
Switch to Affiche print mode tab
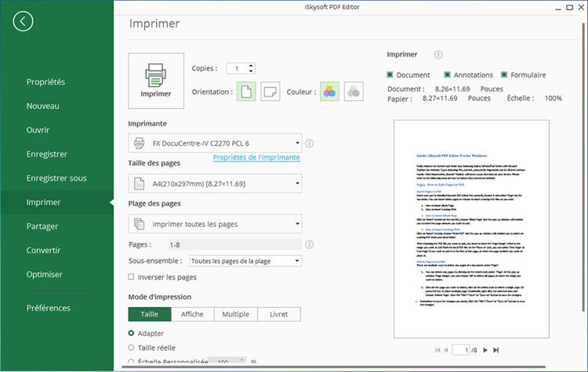coord(192,314)
